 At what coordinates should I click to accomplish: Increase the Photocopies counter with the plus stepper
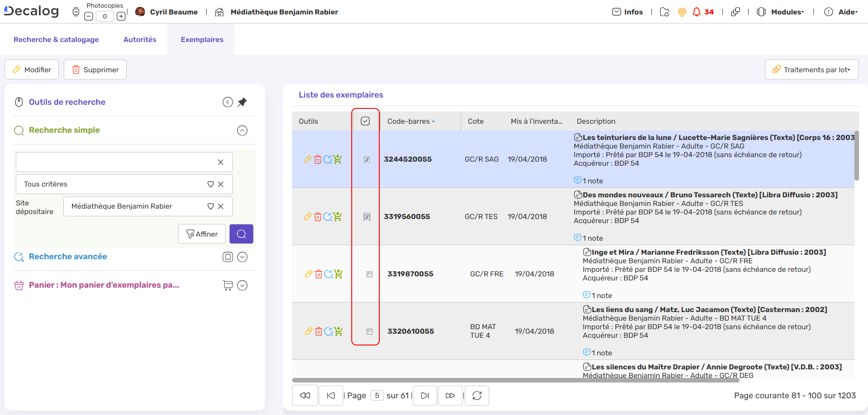[x=121, y=16]
